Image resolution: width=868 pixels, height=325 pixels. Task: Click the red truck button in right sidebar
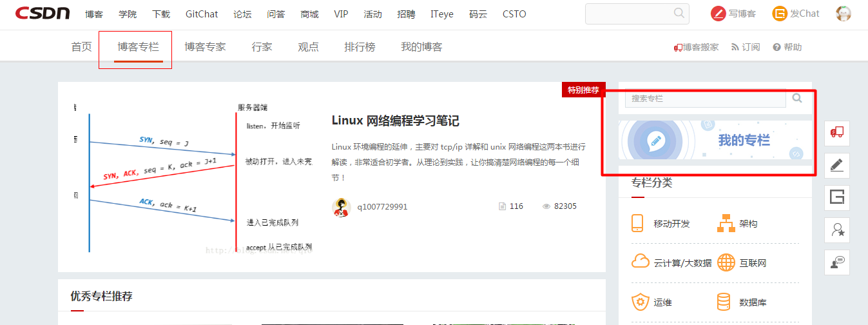click(x=837, y=133)
